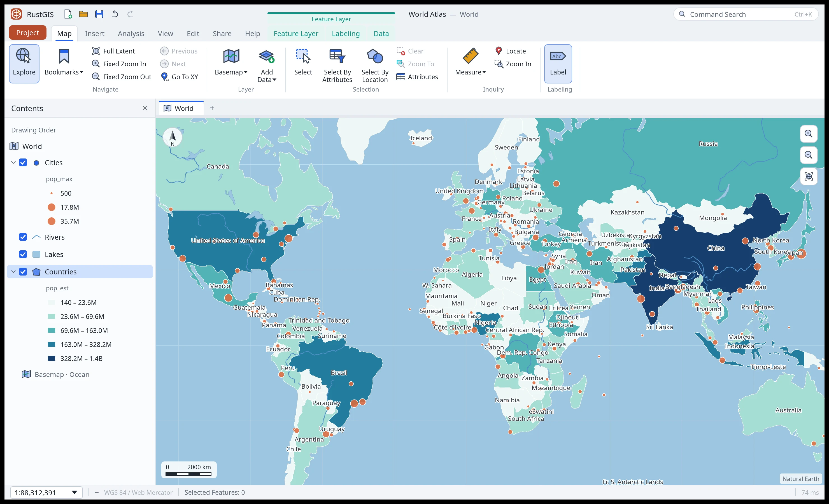Uncheck the Cities layer checkbox

click(x=23, y=162)
